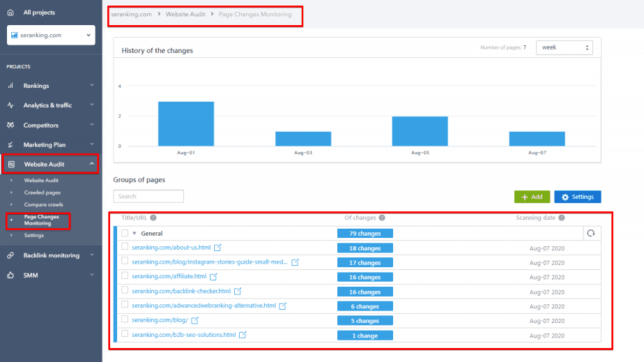
Task: Open the Compare crawls submenu item
Action: (x=43, y=204)
